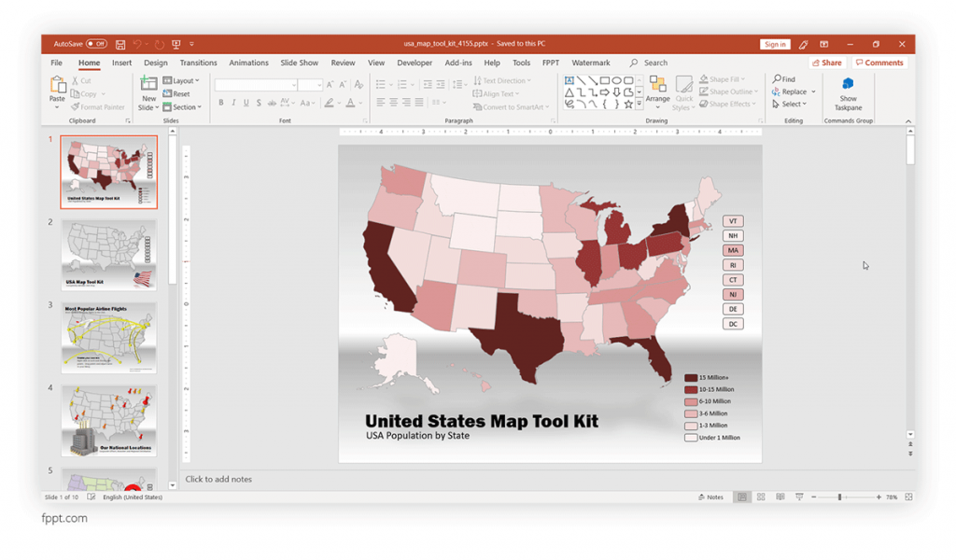Open the Font Color dropdown arrow
This screenshot has height=560, width=956.
pyautogui.click(x=358, y=104)
